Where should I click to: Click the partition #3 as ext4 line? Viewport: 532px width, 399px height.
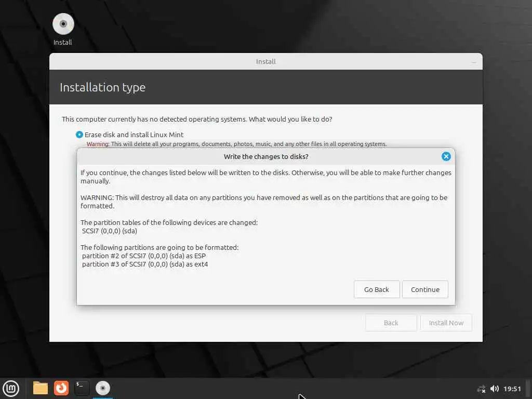click(x=145, y=264)
